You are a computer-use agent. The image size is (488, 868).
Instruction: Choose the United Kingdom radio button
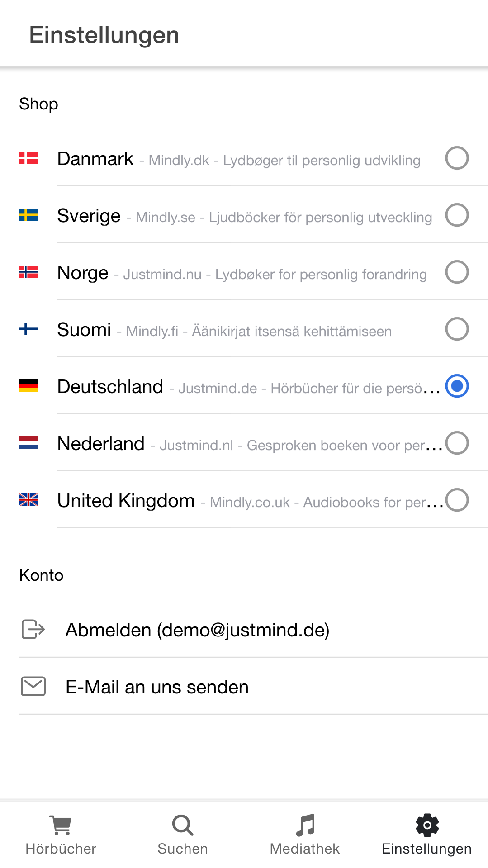coord(457,500)
